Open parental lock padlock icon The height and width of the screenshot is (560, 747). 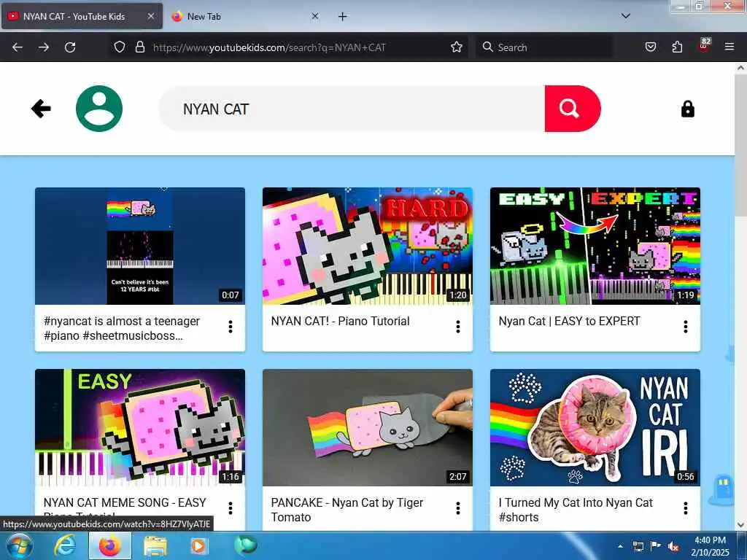pos(687,109)
